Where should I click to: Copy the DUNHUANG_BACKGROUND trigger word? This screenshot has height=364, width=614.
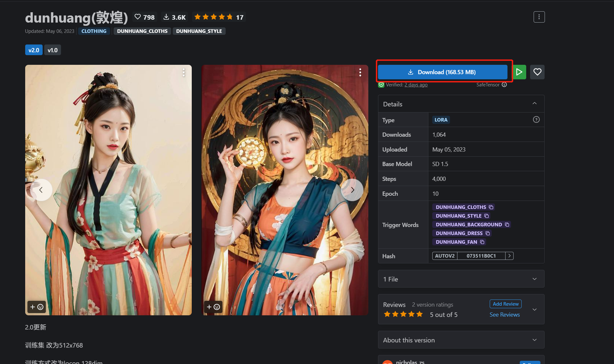507,224
